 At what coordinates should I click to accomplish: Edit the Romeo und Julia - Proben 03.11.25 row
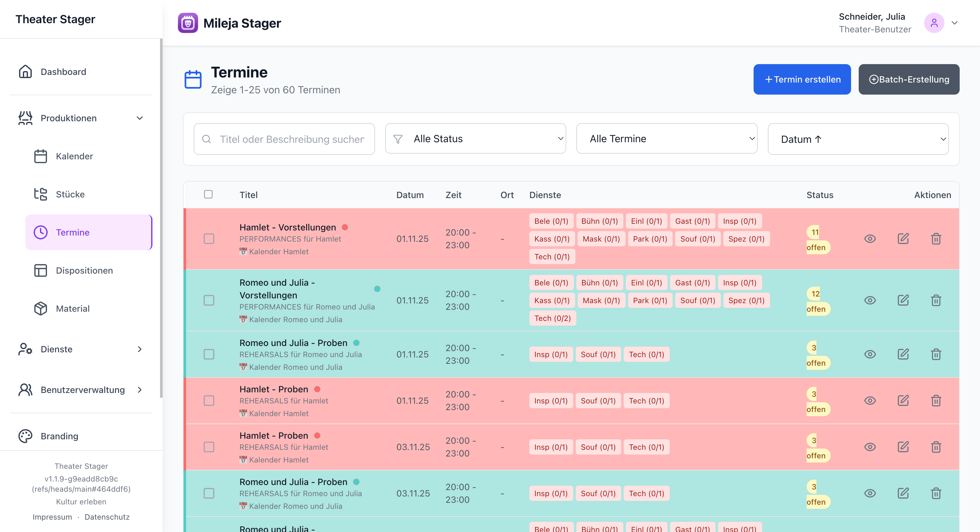[x=903, y=493]
